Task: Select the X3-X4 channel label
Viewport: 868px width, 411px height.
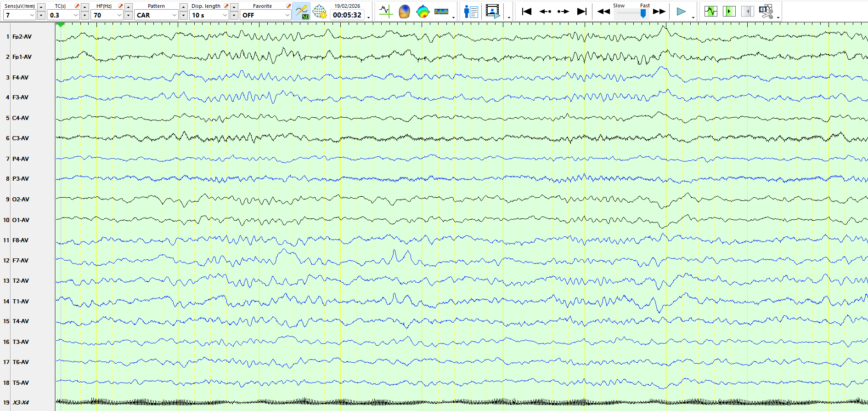Action: [x=21, y=403]
